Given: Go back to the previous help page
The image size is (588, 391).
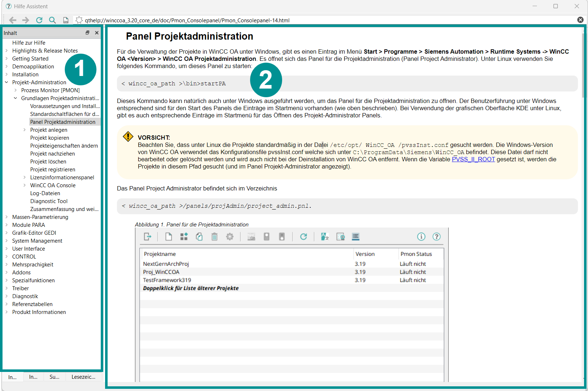Looking at the screenshot, I should click(x=13, y=20).
